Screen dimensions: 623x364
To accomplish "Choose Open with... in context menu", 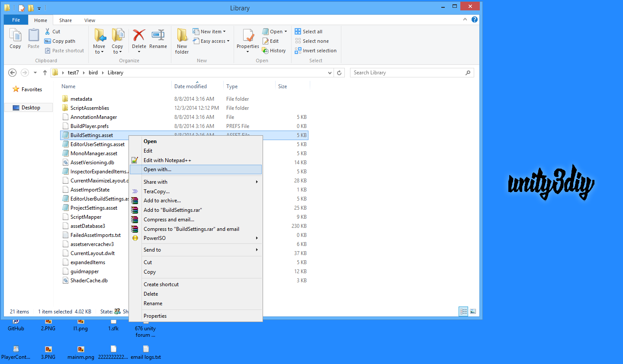I will (x=196, y=169).
